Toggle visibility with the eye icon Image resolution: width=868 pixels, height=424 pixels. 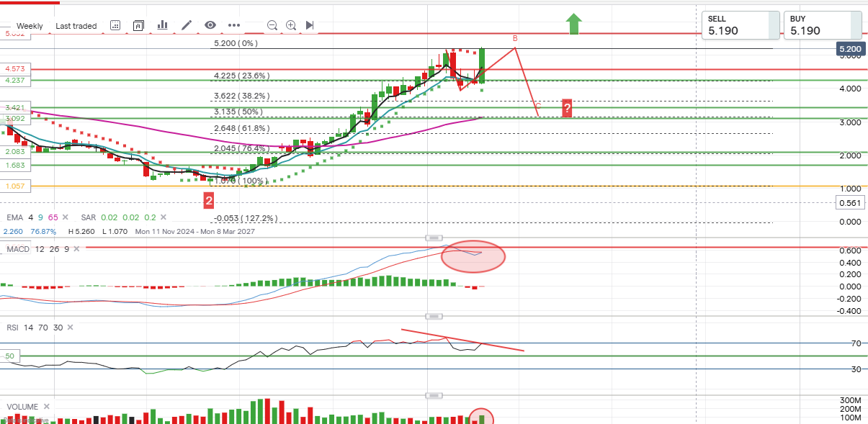[x=210, y=25]
